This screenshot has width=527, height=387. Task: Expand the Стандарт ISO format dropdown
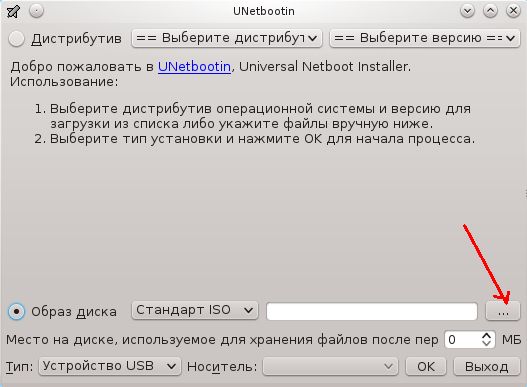tap(195, 310)
